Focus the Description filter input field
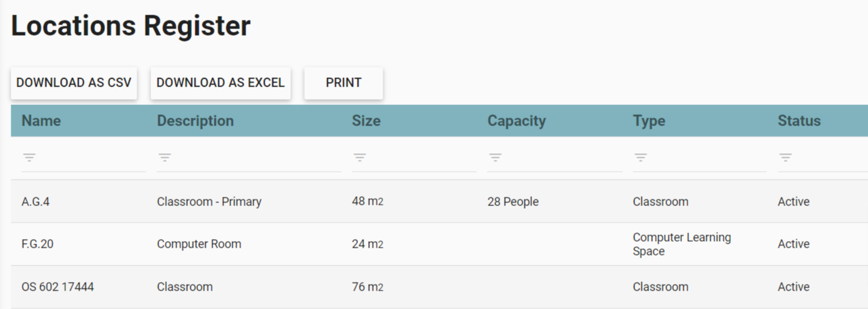 257,158
